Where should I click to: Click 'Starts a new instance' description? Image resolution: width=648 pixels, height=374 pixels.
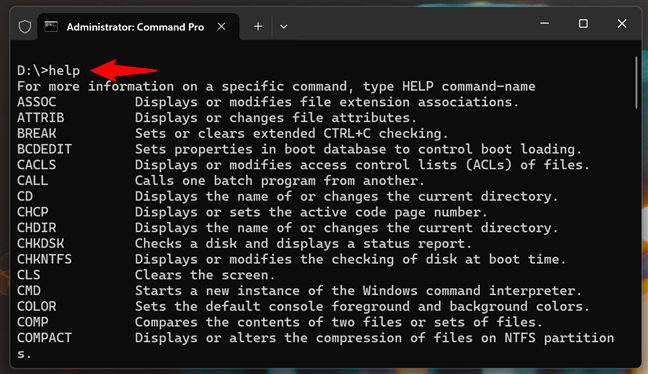[358, 291]
